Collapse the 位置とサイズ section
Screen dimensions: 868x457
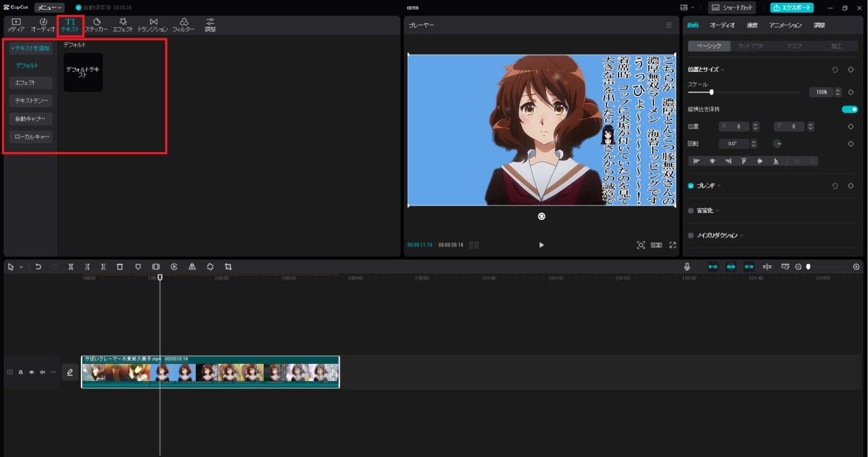coord(722,70)
